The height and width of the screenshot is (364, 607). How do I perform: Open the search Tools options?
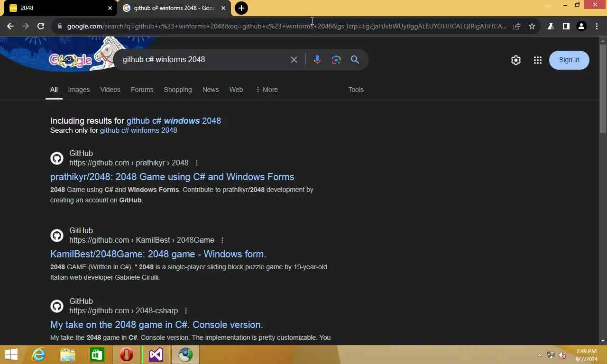(356, 90)
